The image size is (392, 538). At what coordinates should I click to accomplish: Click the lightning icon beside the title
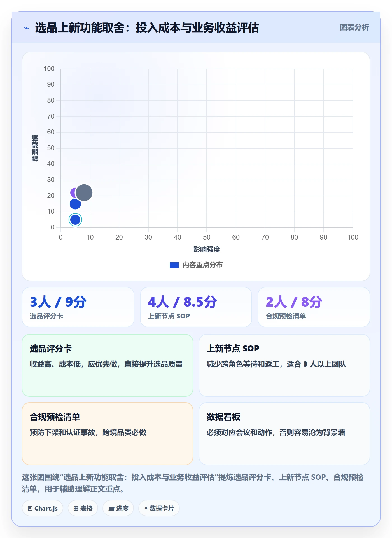point(27,28)
